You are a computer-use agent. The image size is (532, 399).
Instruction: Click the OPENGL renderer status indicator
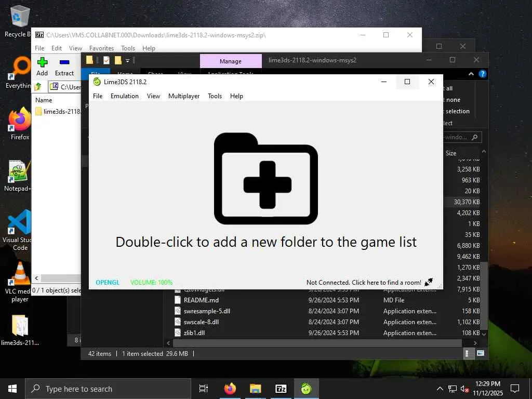108,282
